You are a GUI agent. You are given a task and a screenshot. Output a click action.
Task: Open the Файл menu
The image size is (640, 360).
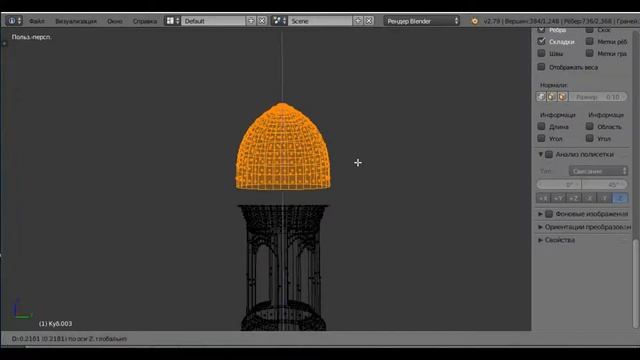[x=37, y=21]
